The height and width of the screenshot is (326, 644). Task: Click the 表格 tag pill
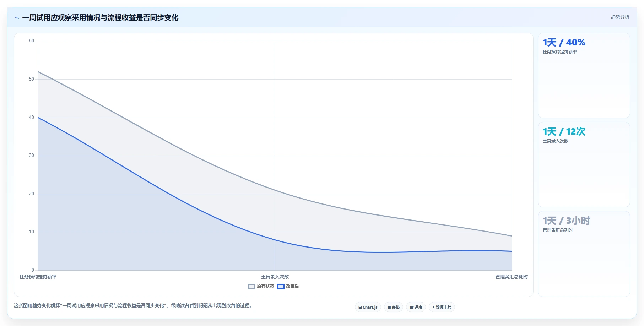click(393, 307)
